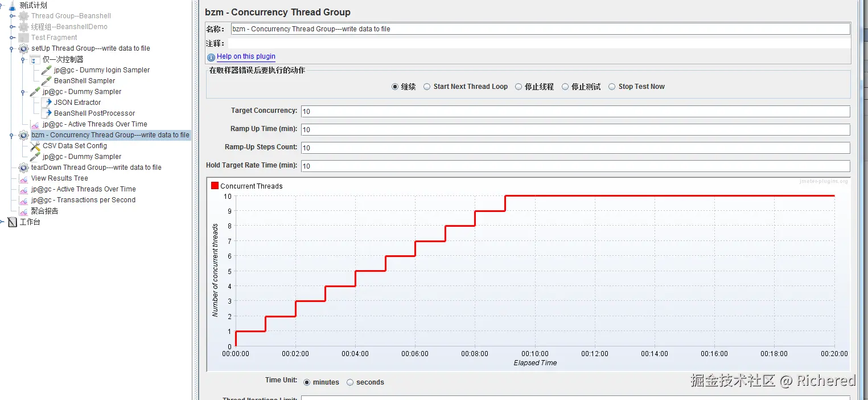This screenshot has height=400, width=868.
Task: Click the red Concurrent Threads legend swatch
Action: pyautogui.click(x=215, y=186)
